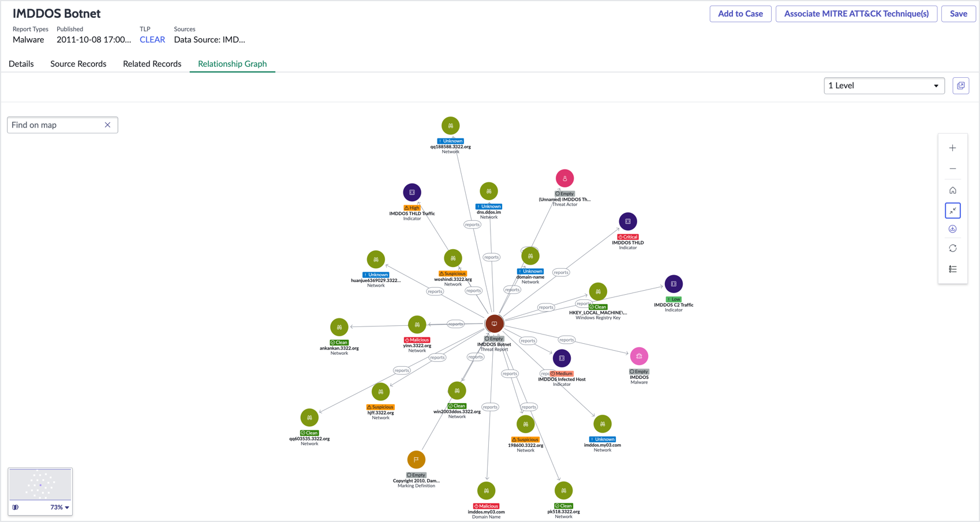980x522 pixels.
Task: Select the huanjue6369029.3322 network node
Action: 376,260
